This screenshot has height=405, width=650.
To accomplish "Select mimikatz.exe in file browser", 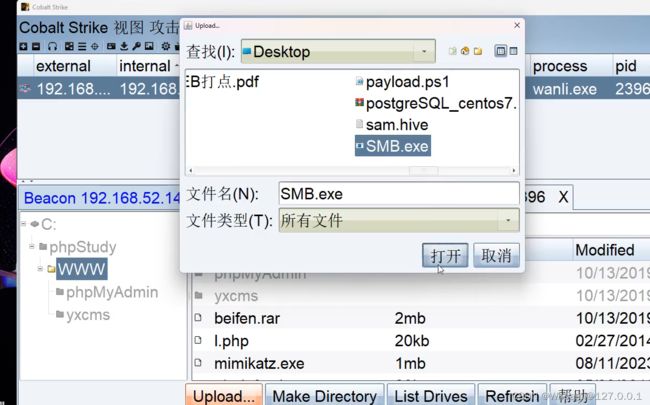I will point(259,364).
